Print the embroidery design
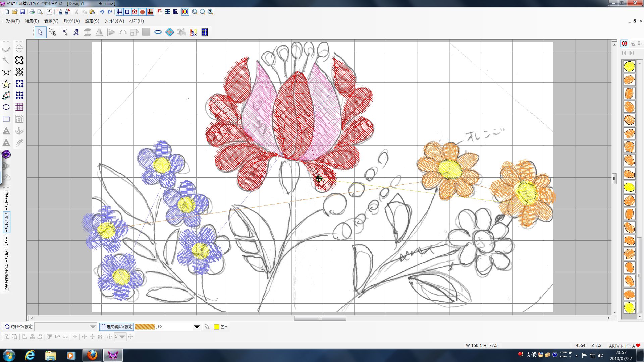Image resolution: width=644 pixels, height=362 pixels. tap(32, 12)
